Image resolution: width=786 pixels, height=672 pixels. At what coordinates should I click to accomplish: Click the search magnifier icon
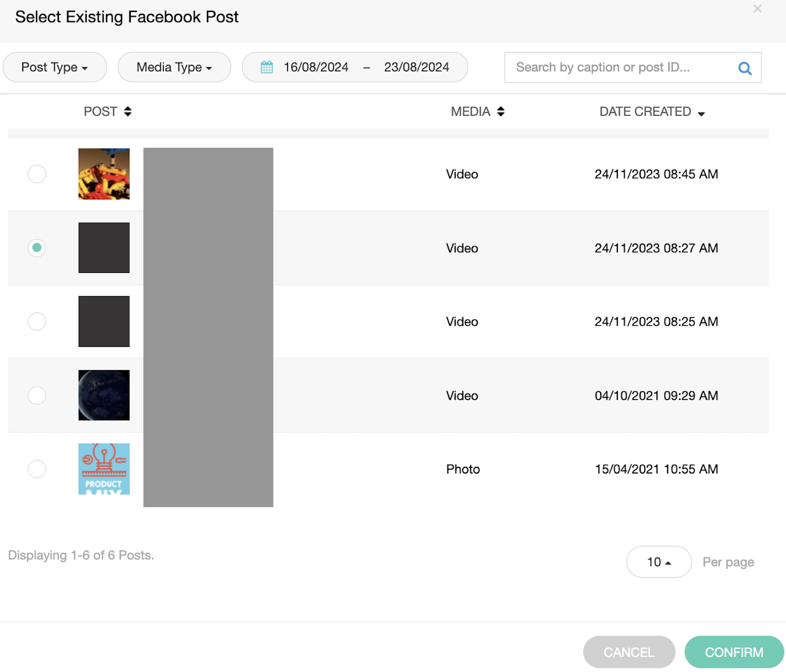point(745,68)
